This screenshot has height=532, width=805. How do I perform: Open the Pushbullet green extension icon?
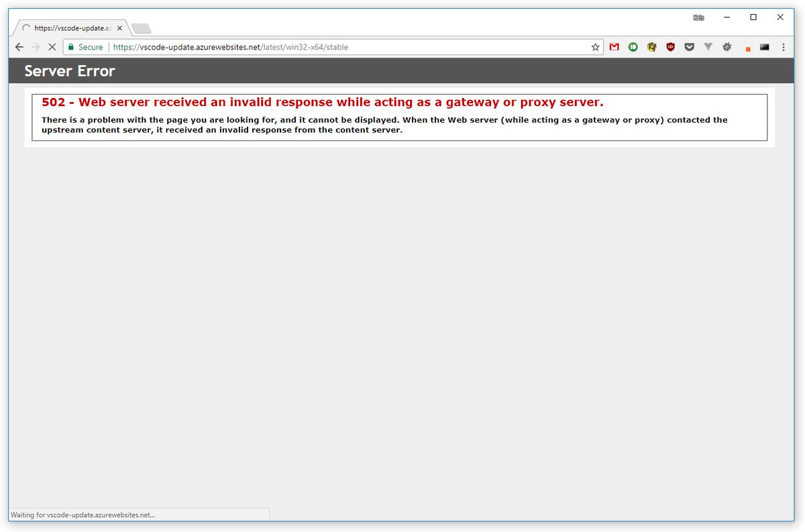click(633, 47)
